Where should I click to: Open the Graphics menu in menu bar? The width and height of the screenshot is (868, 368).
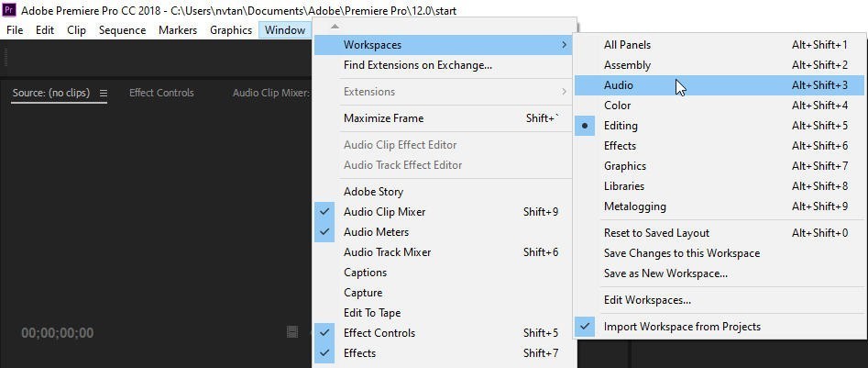point(231,30)
